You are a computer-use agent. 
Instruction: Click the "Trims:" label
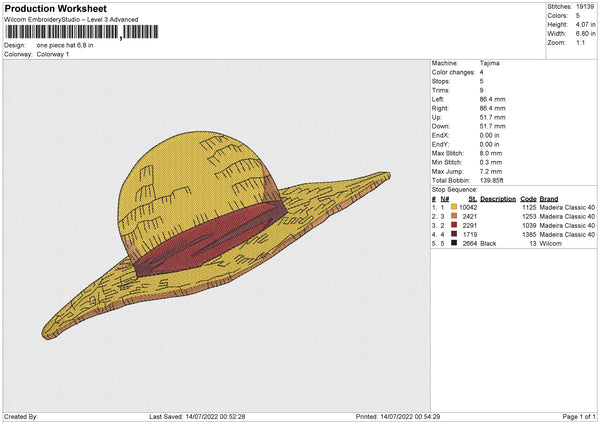point(440,90)
